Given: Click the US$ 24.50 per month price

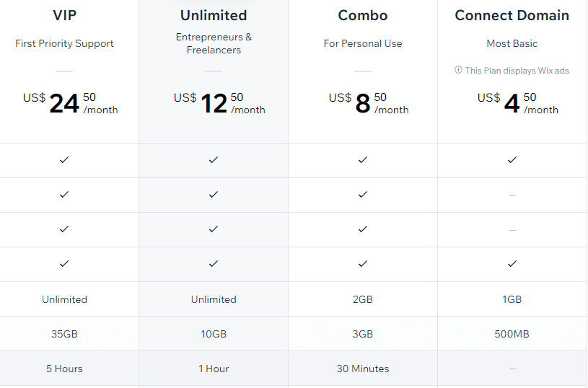Looking at the screenshot, I should pyautogui.click(x=70, y=103).
